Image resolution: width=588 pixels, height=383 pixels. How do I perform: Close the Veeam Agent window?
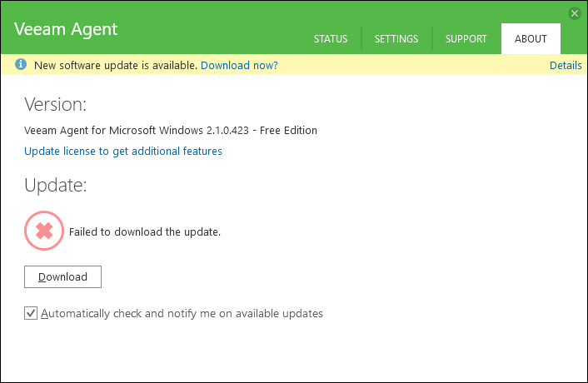click(575, 13)
